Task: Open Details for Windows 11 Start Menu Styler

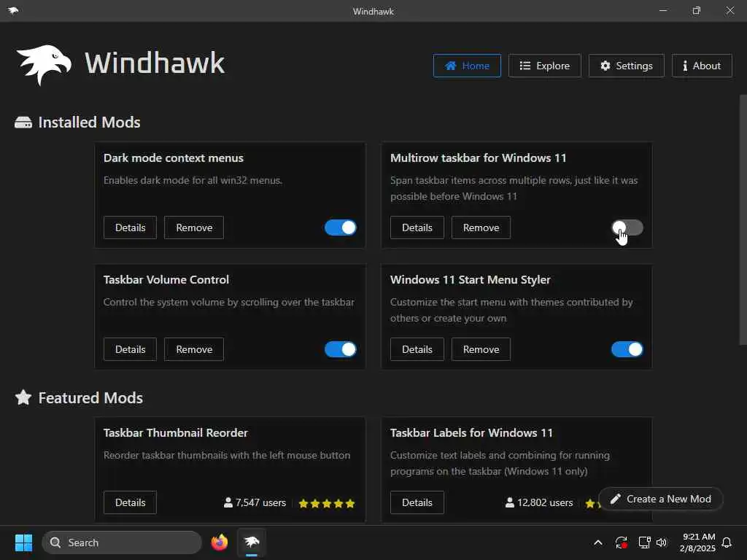Action: pyautogui.click(x=417, y=349)
